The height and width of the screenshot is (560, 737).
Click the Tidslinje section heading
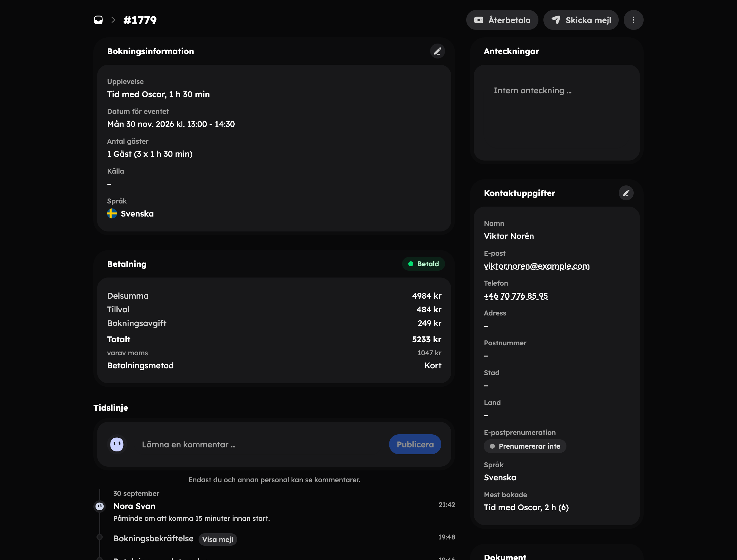111,408
